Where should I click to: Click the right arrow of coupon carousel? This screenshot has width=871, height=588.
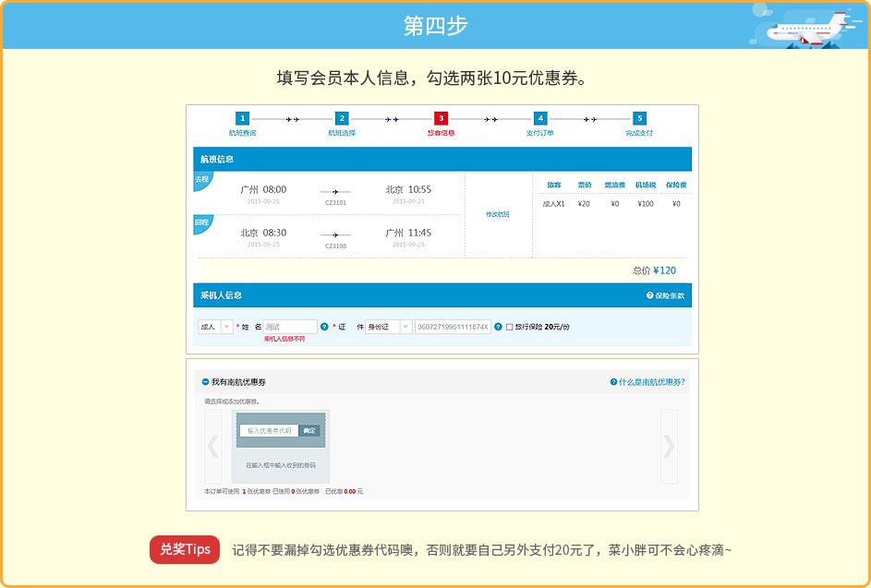click(x=669, y=447)
